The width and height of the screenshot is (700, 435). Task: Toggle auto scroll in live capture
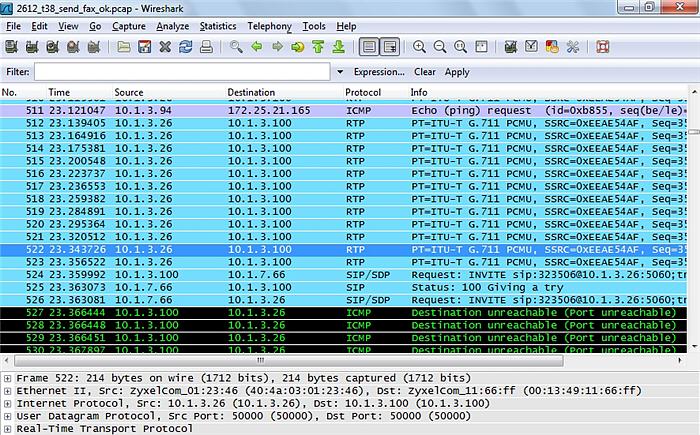390,47
